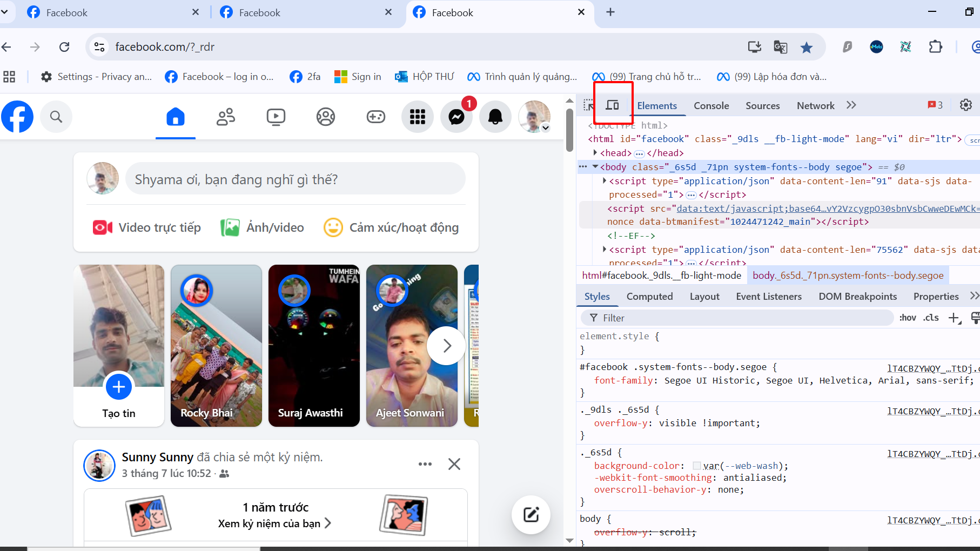
Task: Open DevTools settings gear
Action: point(965,105)
